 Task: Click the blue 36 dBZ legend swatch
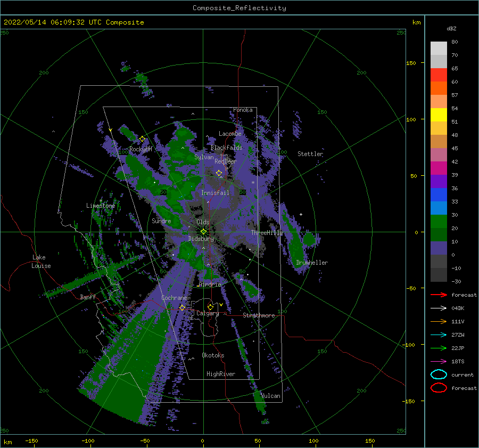[439, 194]
